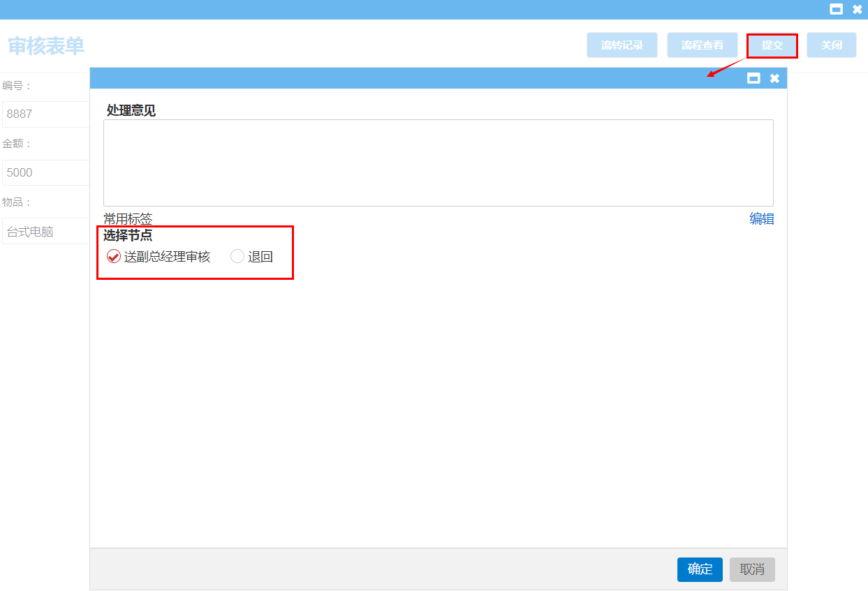The width and height of the screenshot is (868, 591).
Task: Close the 处理意见 dialog with X icon
Action: click(774, 78)
